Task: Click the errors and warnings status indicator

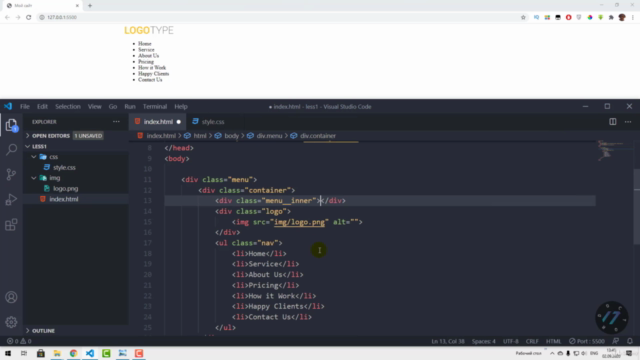Action: coord(19,341)
